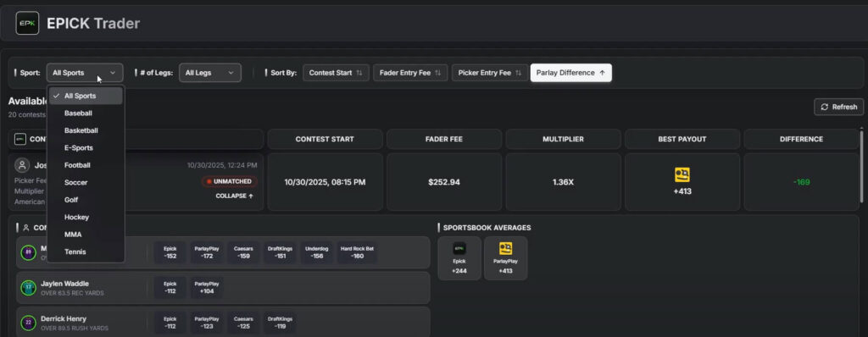
Task: Choose Hockey from sport list
Action: click(86, 217)
